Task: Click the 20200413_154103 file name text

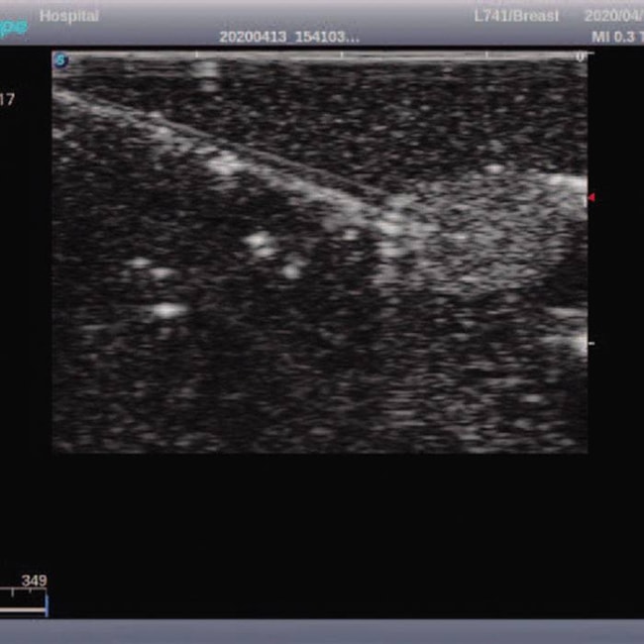Action: click(x=289, y=37)
